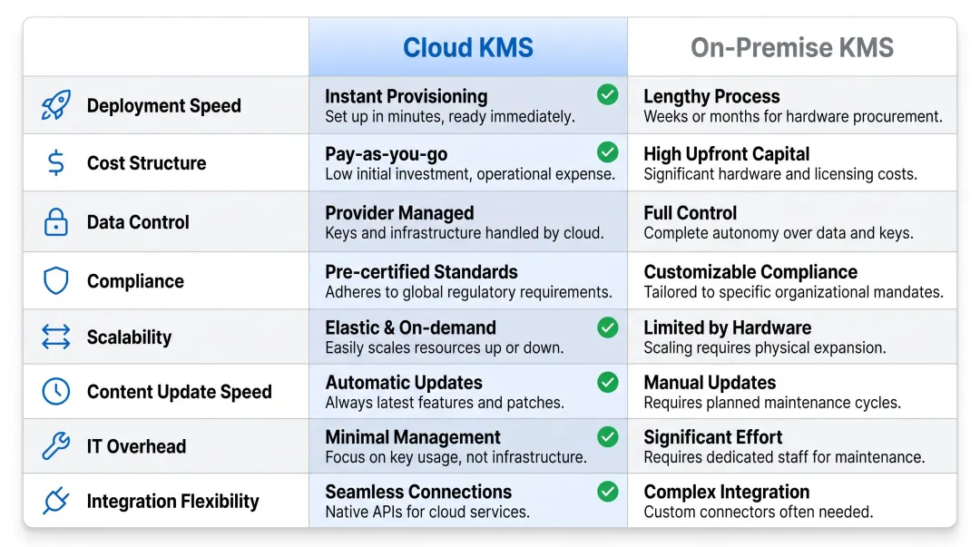980x547 pixels.
Task: Click the Compliance row label
Action: (x=135, y=281)
